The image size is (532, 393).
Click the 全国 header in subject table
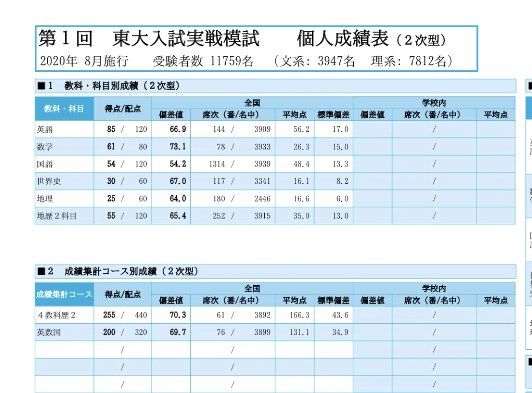(252, 103)
